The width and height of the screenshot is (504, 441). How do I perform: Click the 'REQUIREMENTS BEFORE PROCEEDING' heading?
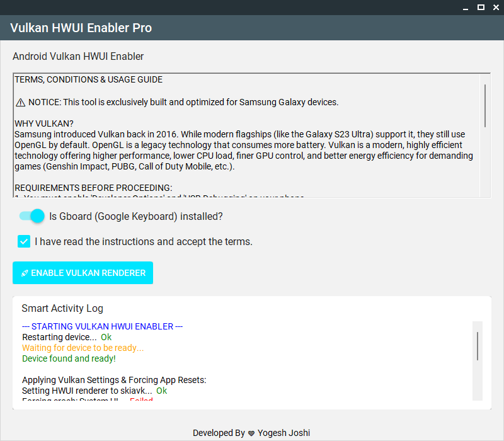pyautogui.click(x=93, y=188)
